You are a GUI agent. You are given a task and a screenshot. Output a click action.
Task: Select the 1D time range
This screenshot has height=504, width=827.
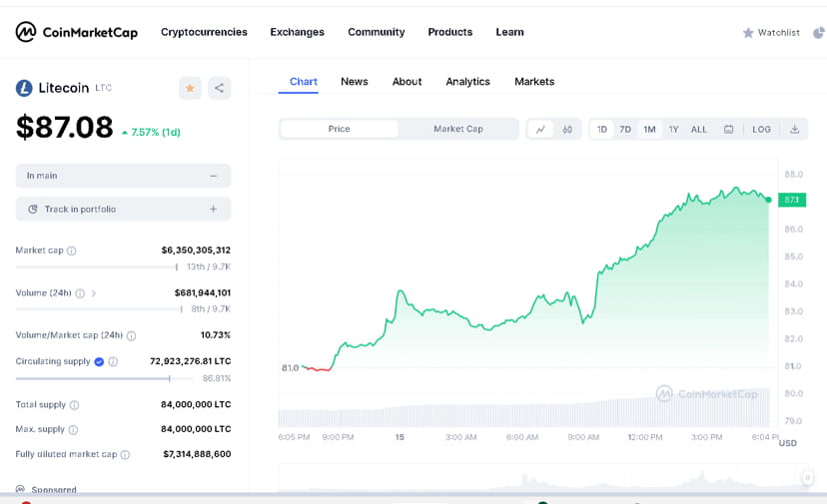click(x=602, y=129)
